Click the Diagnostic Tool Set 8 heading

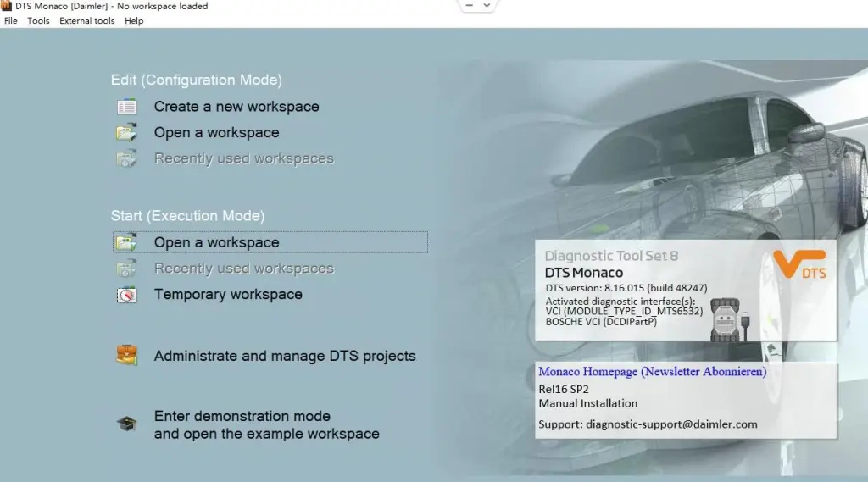pos(611,256)
